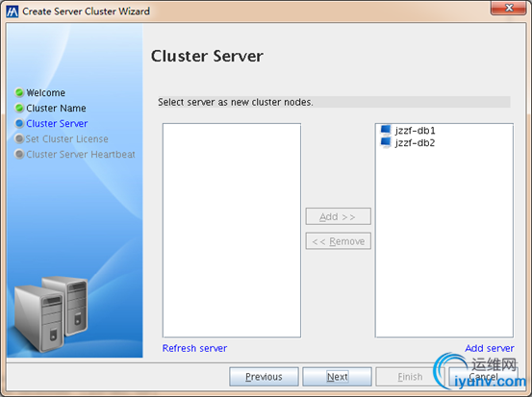
Task: Click the Add server link
Action: click(x=490, y=348)
